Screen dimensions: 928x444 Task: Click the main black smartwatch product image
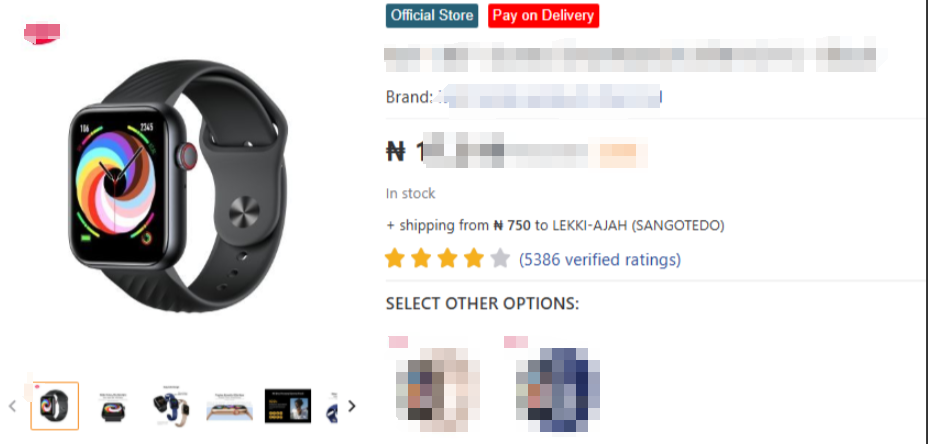(x=178, y=186)
